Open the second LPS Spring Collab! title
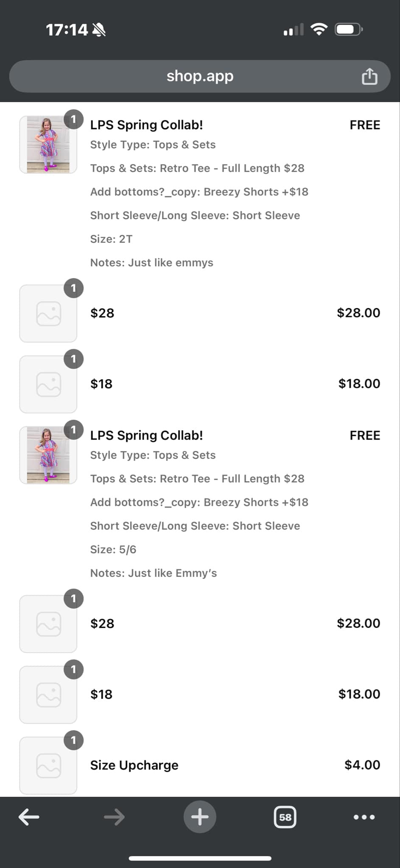 [x=146, y=435]
